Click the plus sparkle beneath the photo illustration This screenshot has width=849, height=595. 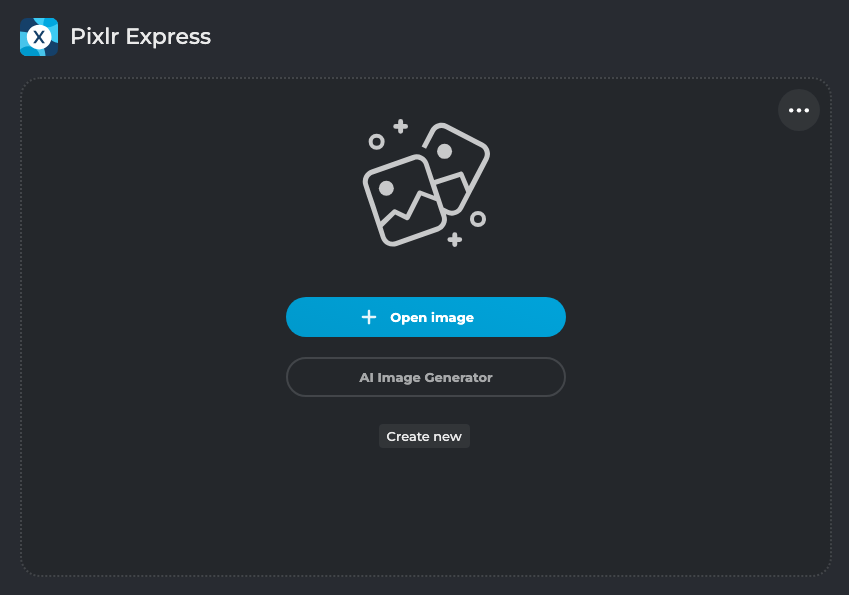click(455, 239)
